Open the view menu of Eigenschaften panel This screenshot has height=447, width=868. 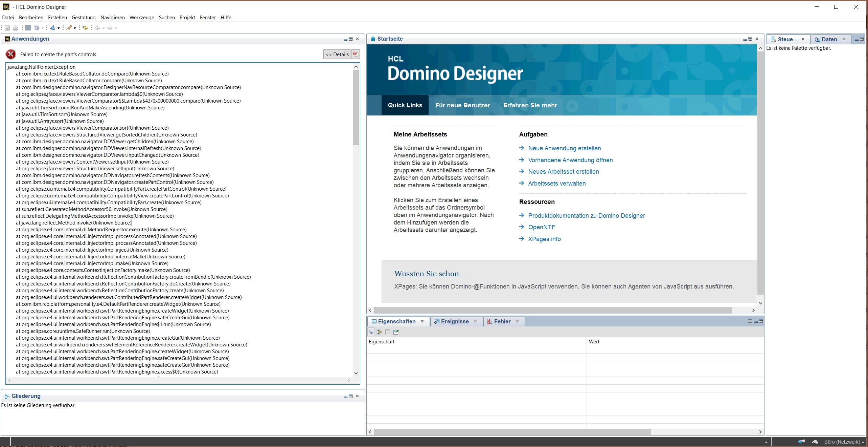[750, 321]
